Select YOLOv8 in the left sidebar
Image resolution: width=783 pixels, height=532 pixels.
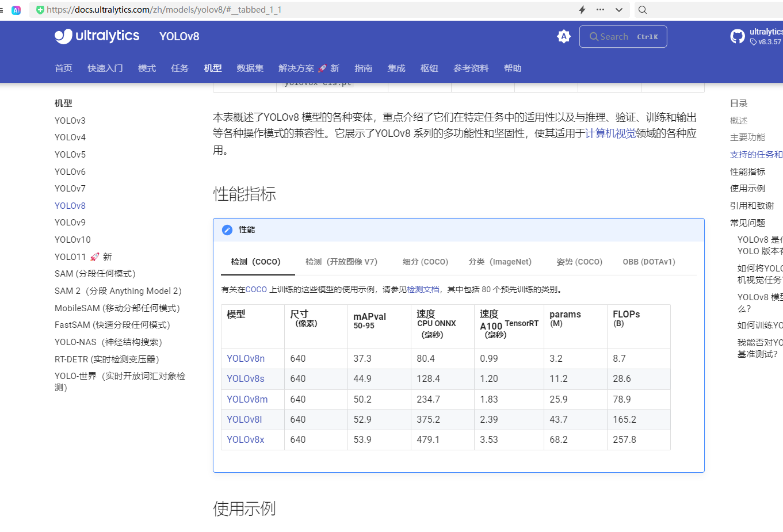(x=70, y=206)
